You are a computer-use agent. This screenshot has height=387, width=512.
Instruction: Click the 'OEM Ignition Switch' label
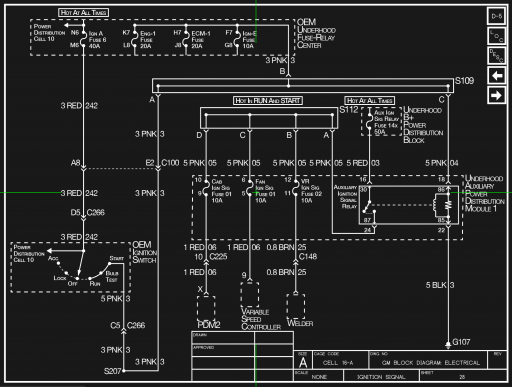click(x=145, y=252)
